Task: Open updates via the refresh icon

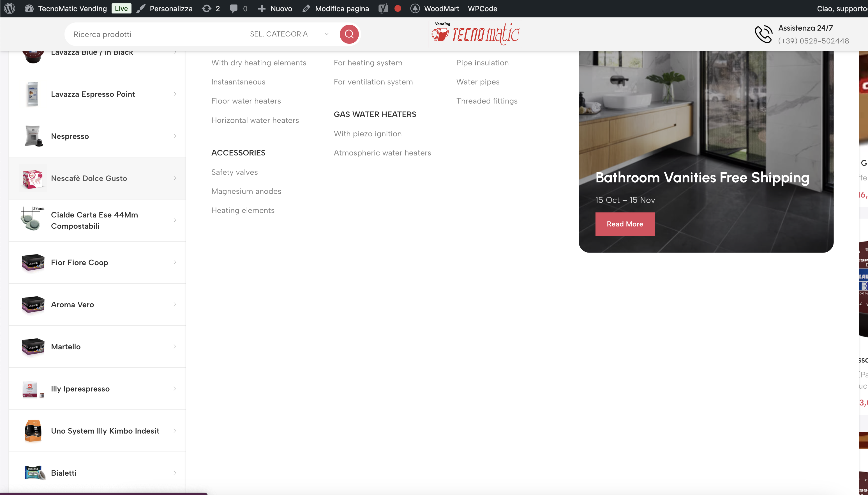Action: click(206, 8)
